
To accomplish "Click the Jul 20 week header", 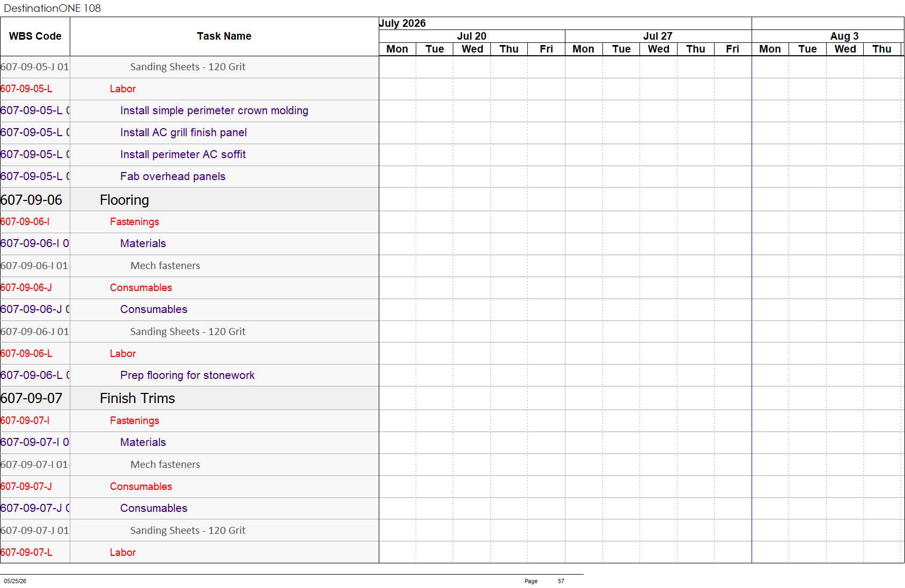I will tap(472, 36).
